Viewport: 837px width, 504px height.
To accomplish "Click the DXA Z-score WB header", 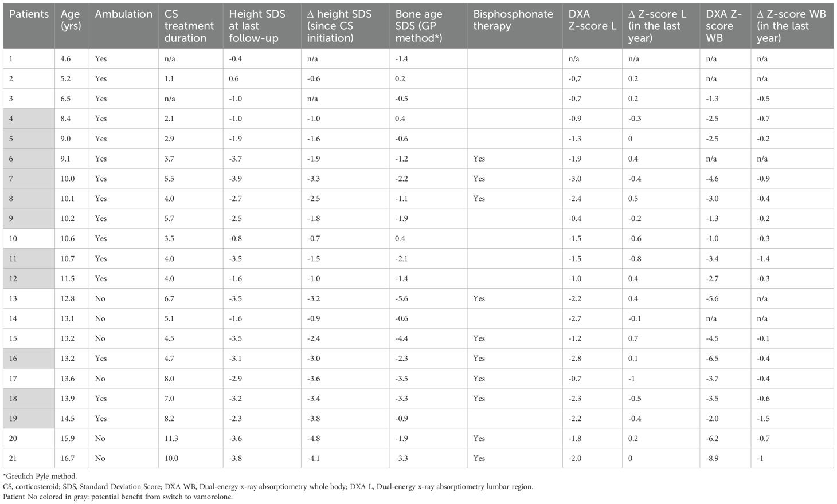I will pyautogui.click(x=723, y=26).
